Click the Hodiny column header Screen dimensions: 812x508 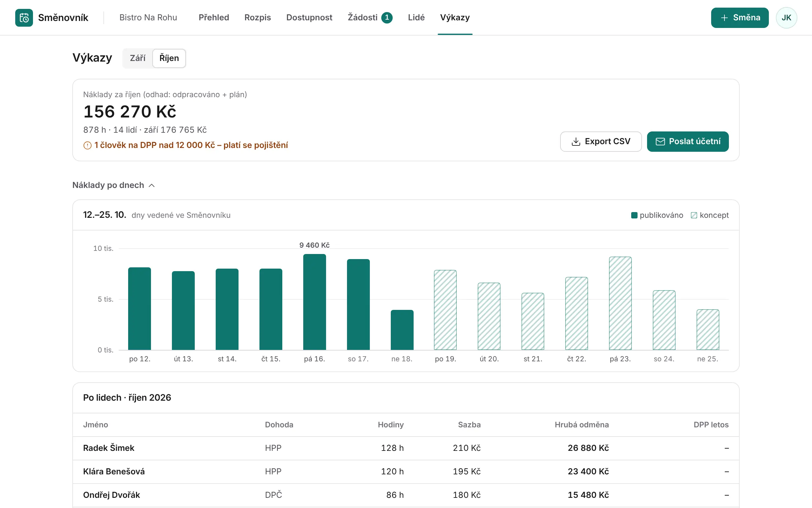point(390,425)
